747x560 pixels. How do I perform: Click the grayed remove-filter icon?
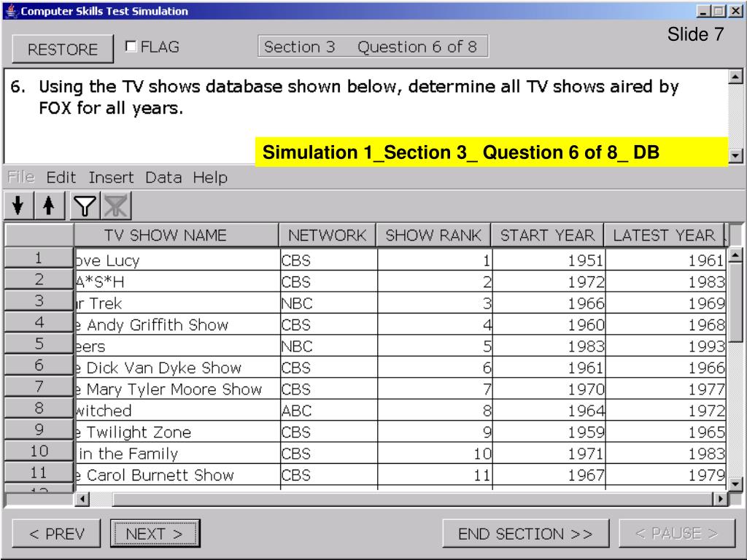[x=116, y=206]
